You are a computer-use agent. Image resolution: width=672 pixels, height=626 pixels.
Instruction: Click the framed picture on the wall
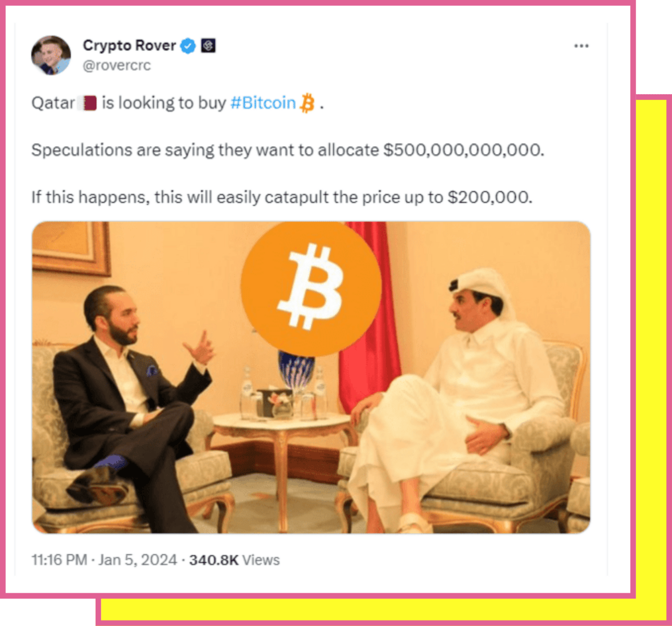71,247
